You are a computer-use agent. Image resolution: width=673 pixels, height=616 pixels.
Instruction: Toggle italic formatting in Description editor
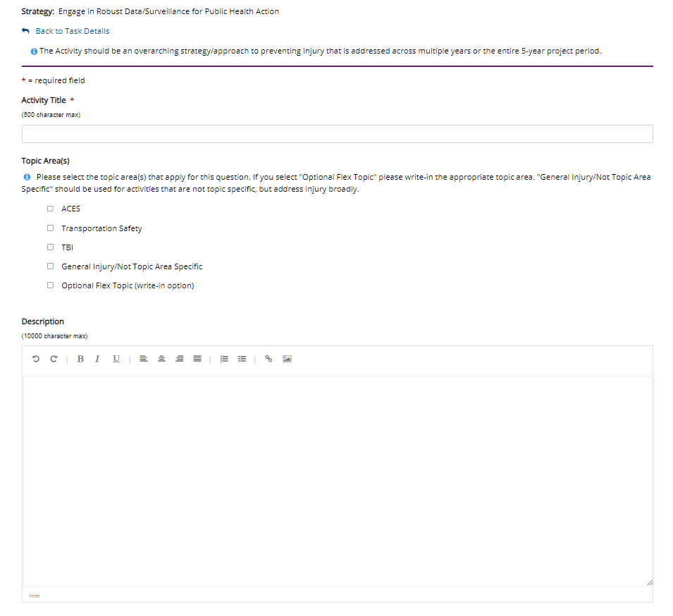(97, 359)
